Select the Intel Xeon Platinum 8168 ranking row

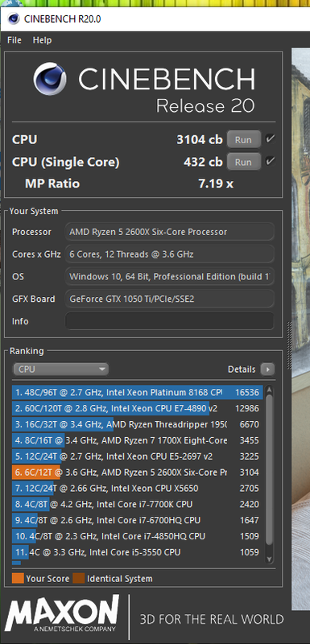coord(137,392)
